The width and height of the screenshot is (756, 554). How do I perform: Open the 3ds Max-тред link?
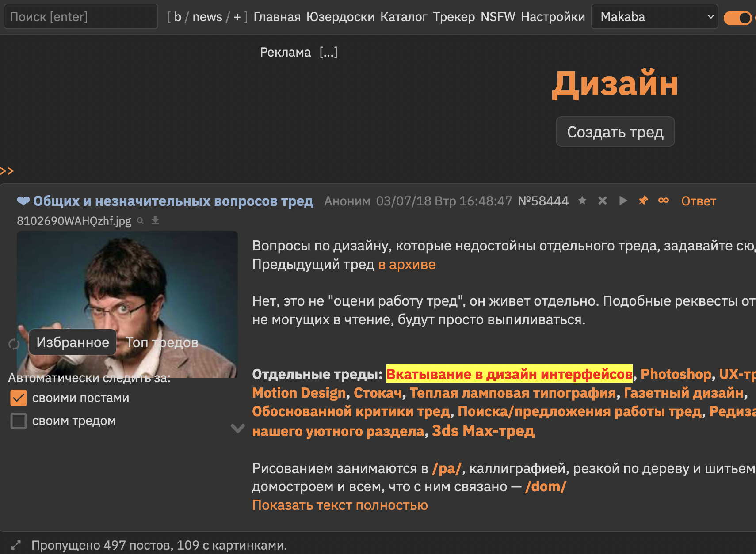(483, 431)
